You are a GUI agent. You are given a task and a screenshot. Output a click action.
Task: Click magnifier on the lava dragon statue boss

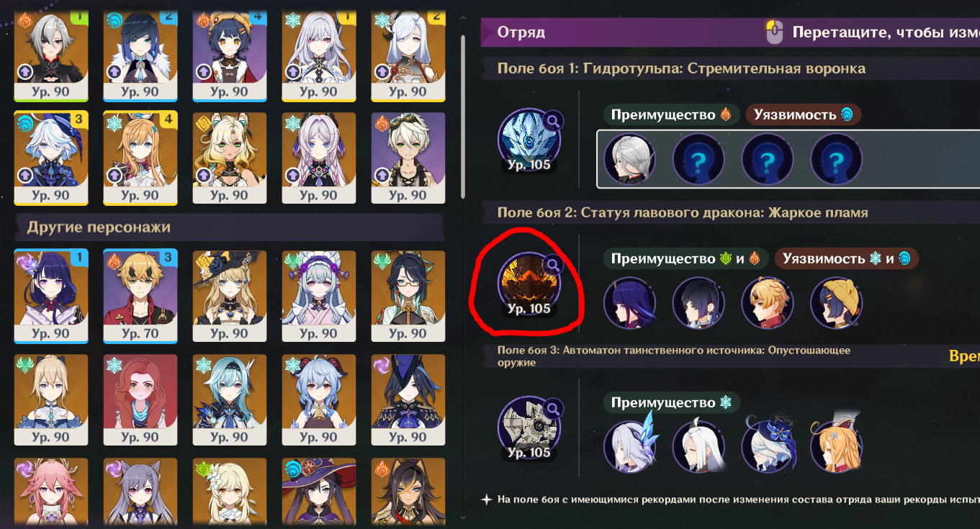pos(553,266)
